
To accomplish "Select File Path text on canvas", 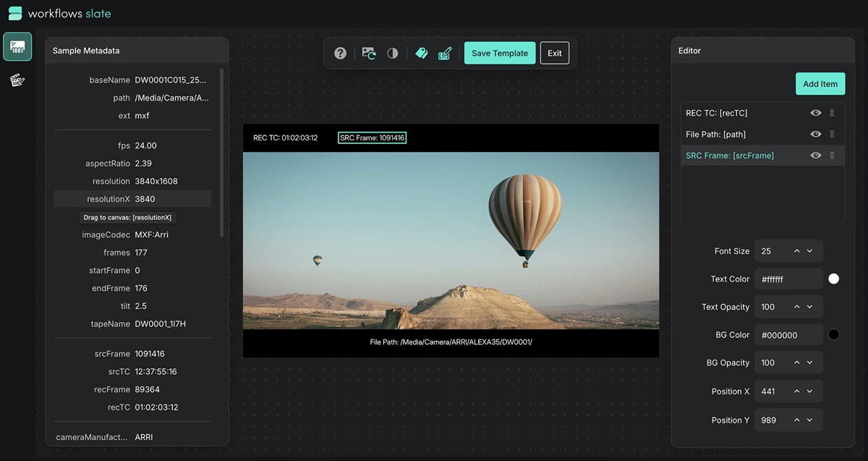I will 451,342.
